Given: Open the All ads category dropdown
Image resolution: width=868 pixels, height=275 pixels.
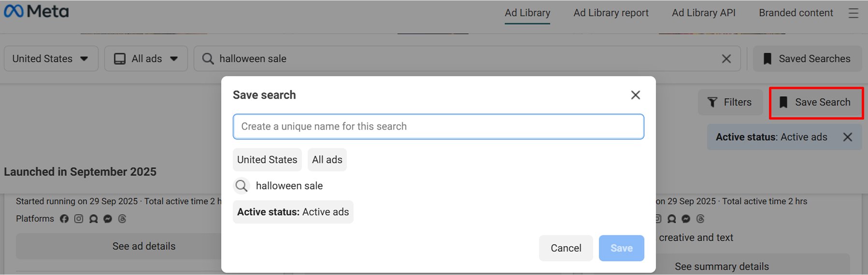Looking at the screenshot, I should [146, 59].
